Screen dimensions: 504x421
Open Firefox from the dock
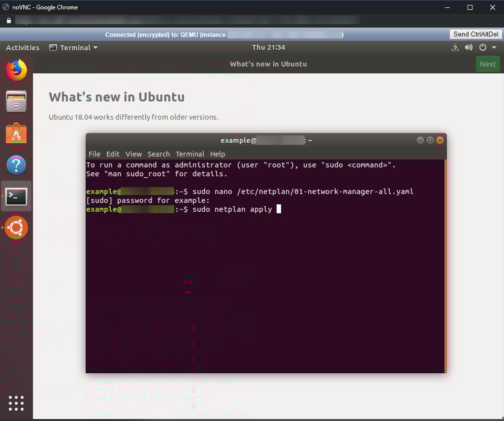16,70
